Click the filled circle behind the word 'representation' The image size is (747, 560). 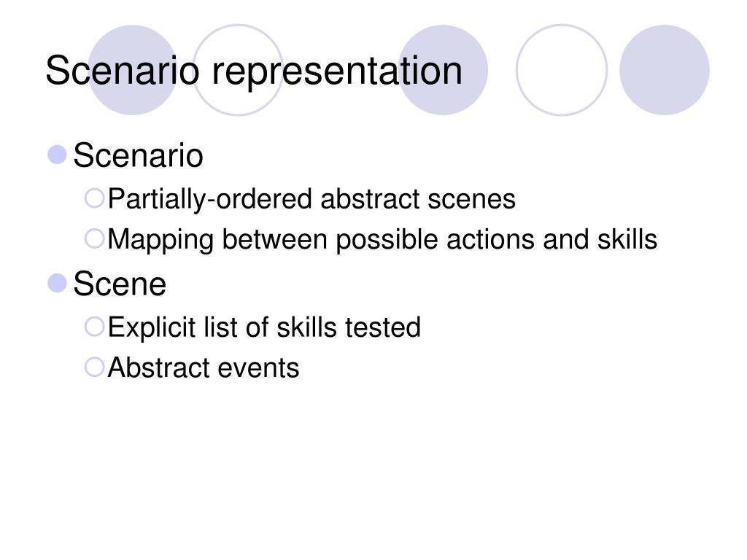(443, 70)
